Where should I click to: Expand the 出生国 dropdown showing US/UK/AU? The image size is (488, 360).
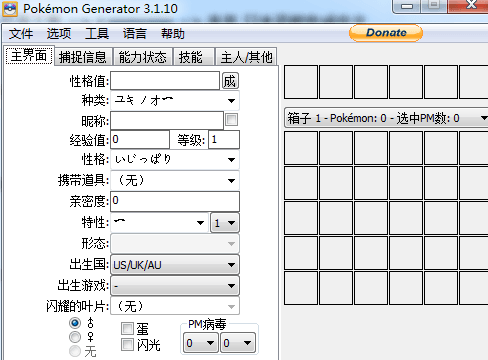pyautogui.click(x=175, y=265)
